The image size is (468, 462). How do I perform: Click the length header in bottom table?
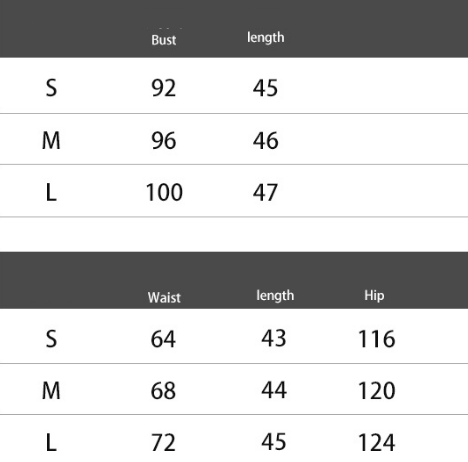click(275, 295)
